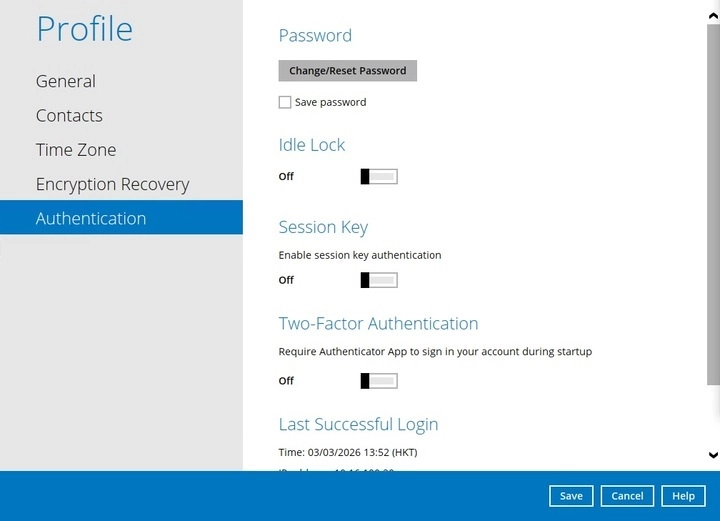The image size is (720, 521).
Task: Turn on the Idle Lock switch
Action: (379, 177)
